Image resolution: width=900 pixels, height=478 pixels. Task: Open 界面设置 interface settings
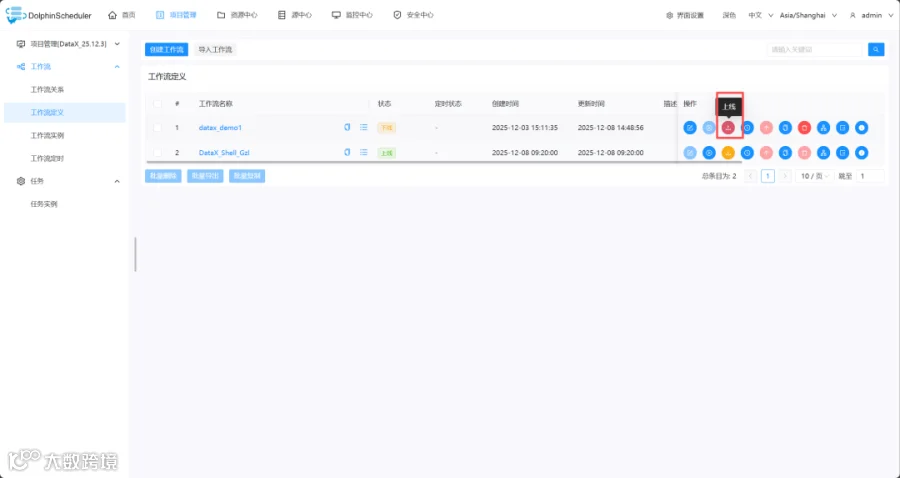coord(685,15)
